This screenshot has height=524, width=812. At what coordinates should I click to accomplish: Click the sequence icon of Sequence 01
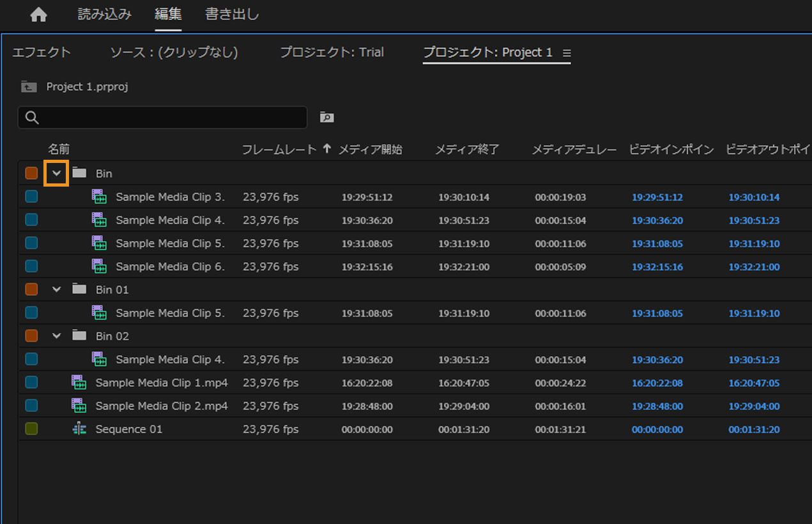click(79, 429)
